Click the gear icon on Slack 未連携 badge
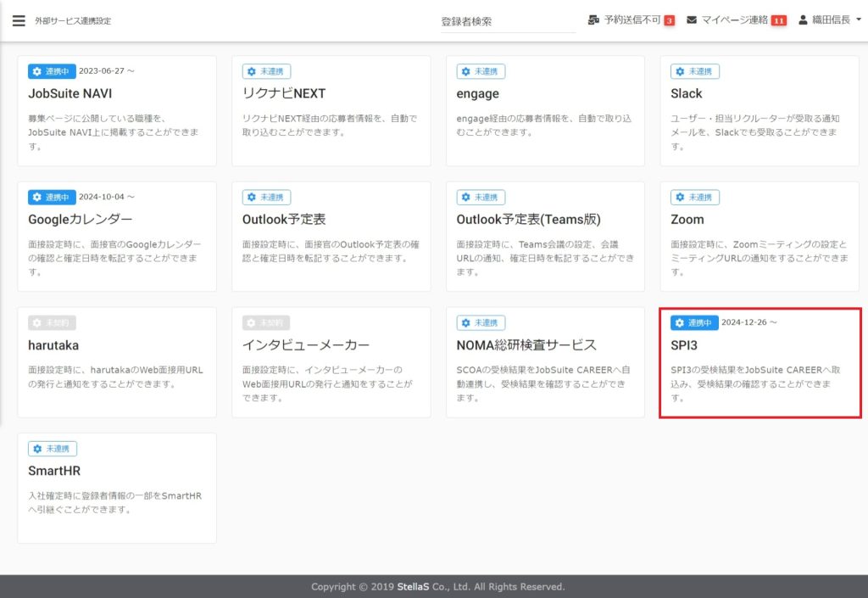Viewport: 868px width, 598px height. click(680, 71)
